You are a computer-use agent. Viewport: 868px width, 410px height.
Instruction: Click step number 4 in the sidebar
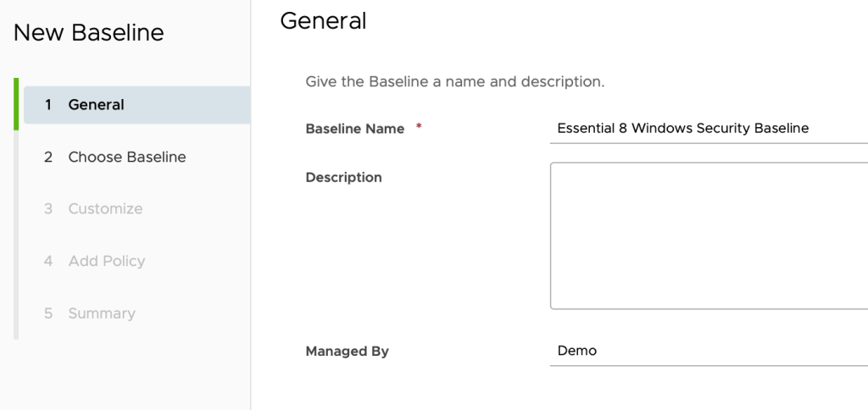click(48, 261)
